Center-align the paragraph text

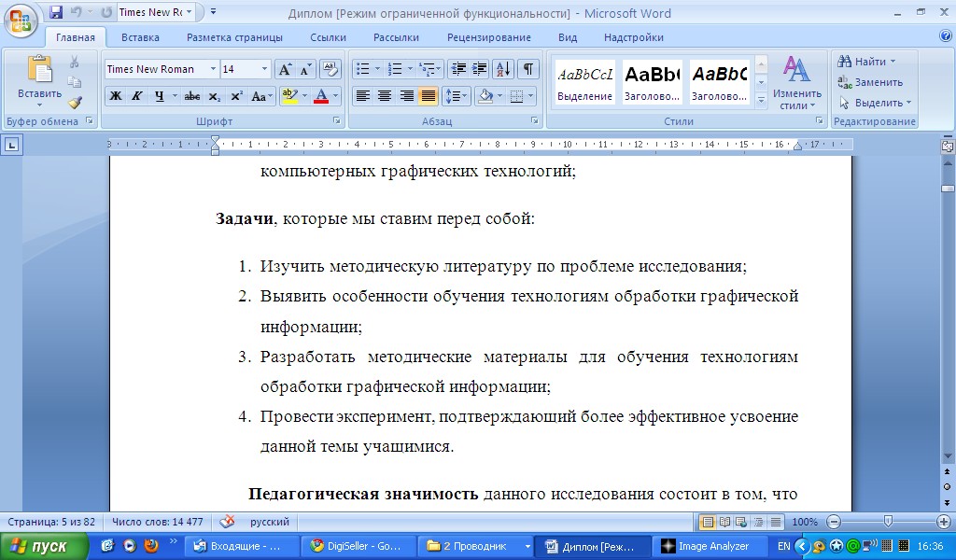(x=385, y=96)
